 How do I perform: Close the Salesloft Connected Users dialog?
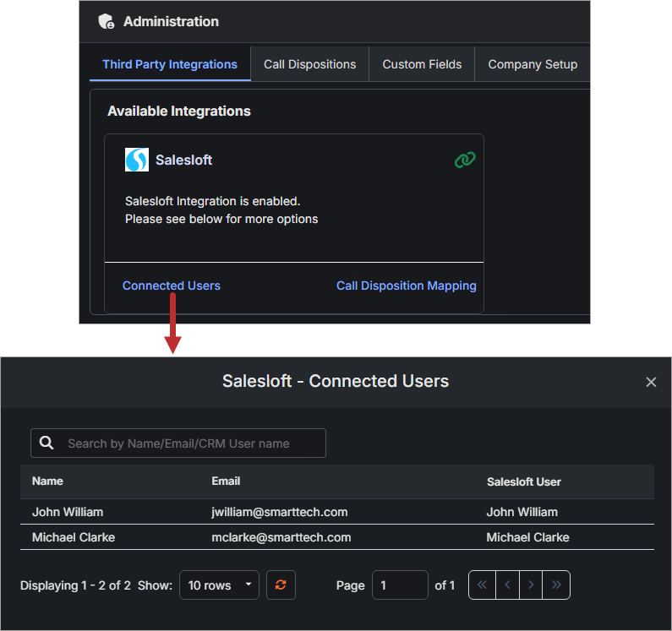click(651, 382)
